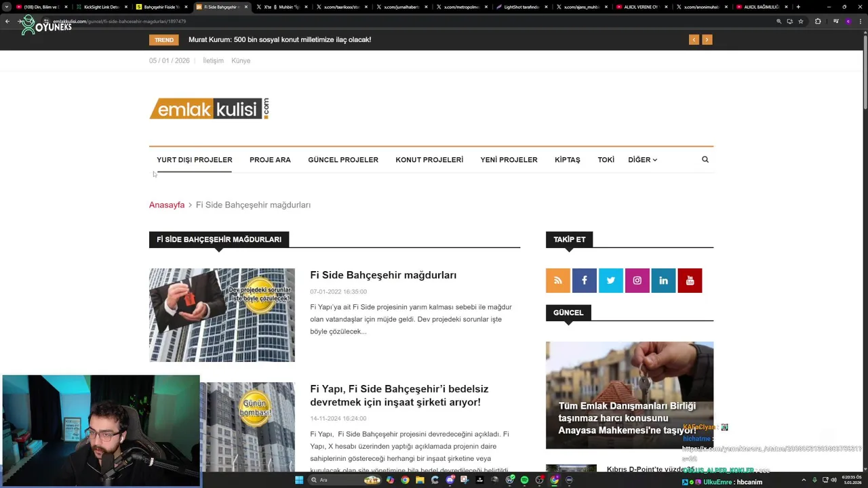Click the browser back arrow
Viewport: 868px width, 488px height.
click(7, 21)
